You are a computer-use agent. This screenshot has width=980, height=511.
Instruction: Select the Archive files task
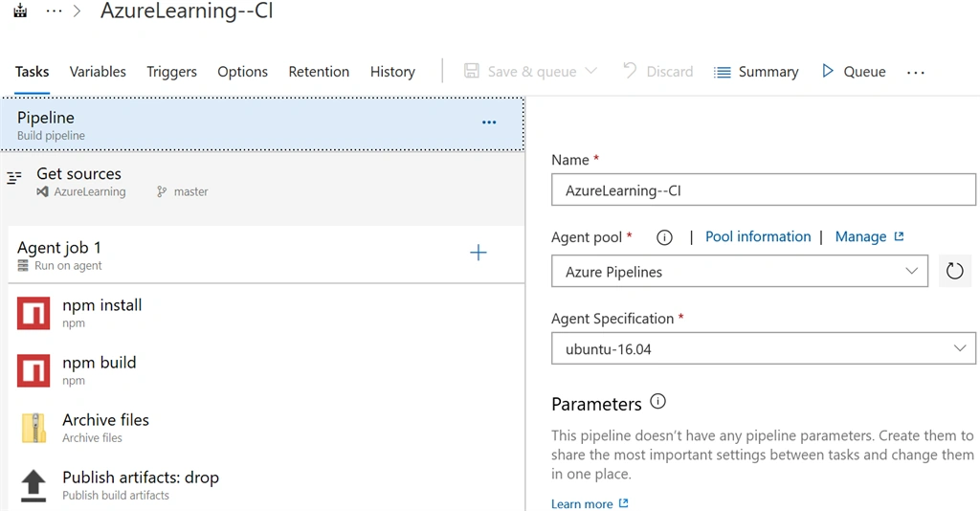[266, 428]
